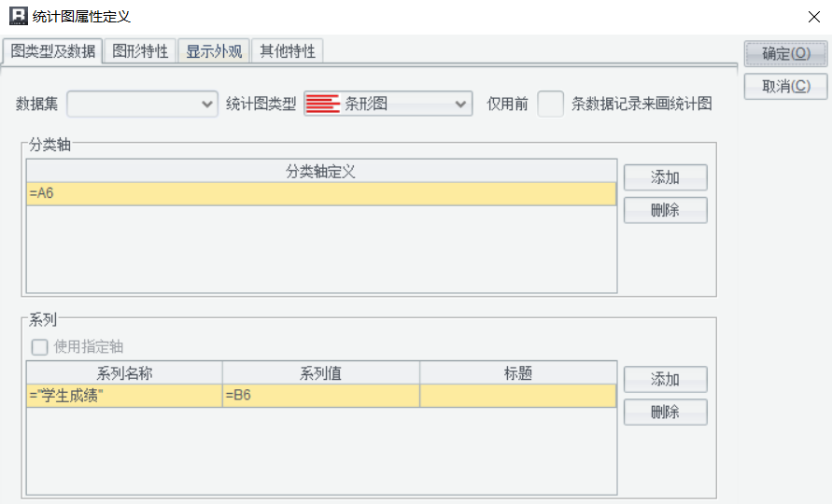Select the 图类型及数据 tab
Image resolution: width=832 pixels, height=504 pixels.
53,51
